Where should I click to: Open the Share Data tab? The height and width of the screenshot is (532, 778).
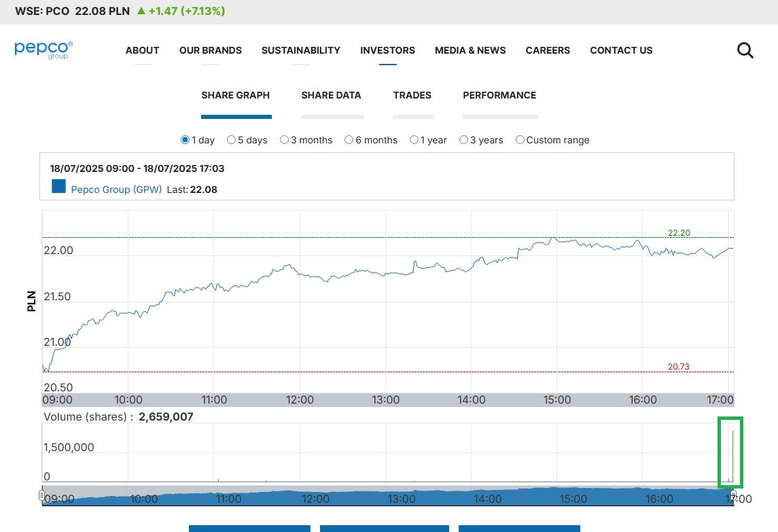331,96
